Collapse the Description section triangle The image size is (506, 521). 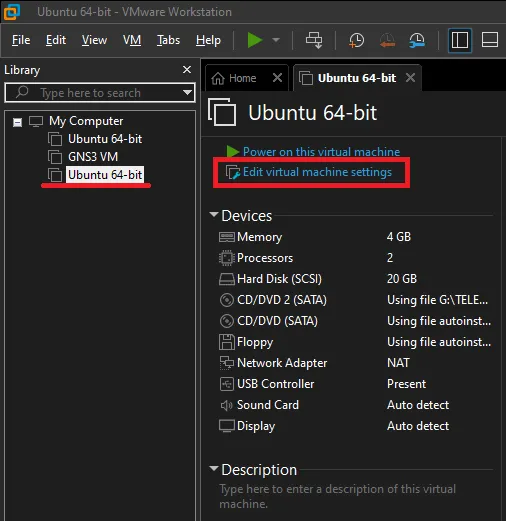click(214, 469)
